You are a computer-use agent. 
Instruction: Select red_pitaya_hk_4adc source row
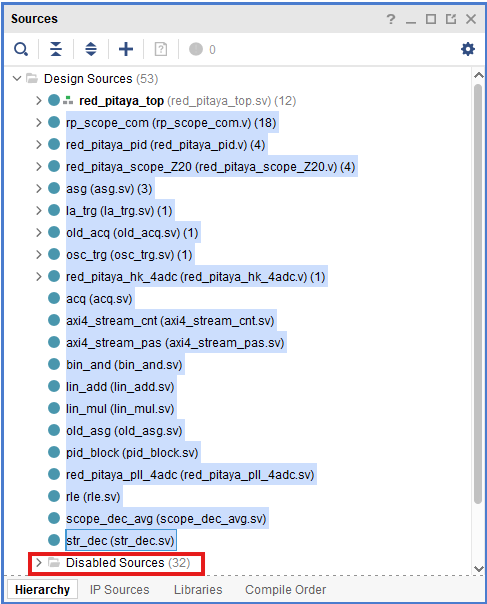tap(196, 276)
